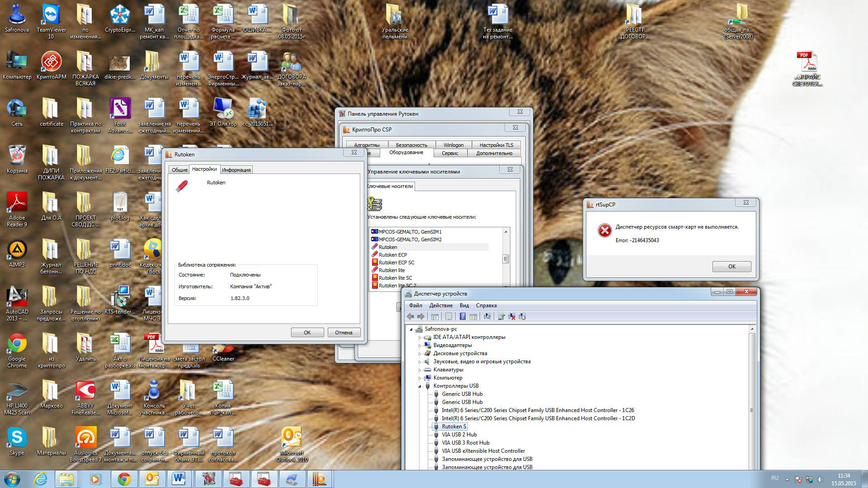Collapse the Контроллеры USB tree node

[x=420, y=386]
